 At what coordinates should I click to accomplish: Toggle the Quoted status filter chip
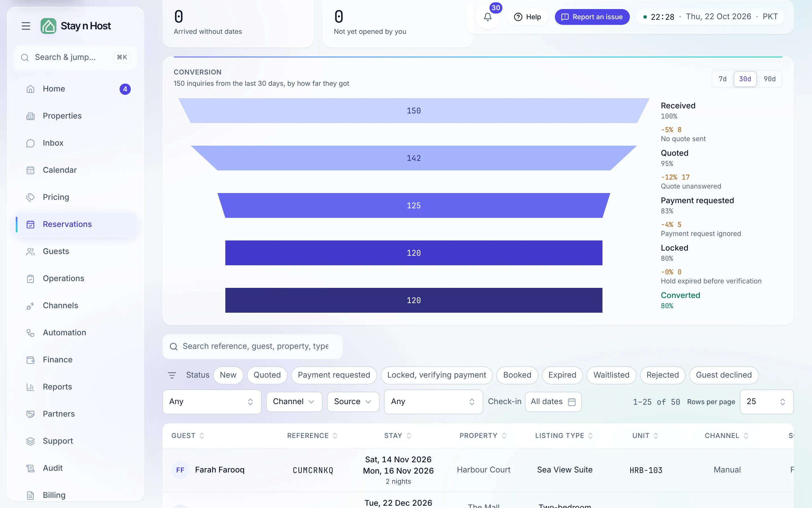(x=267, y=375)
